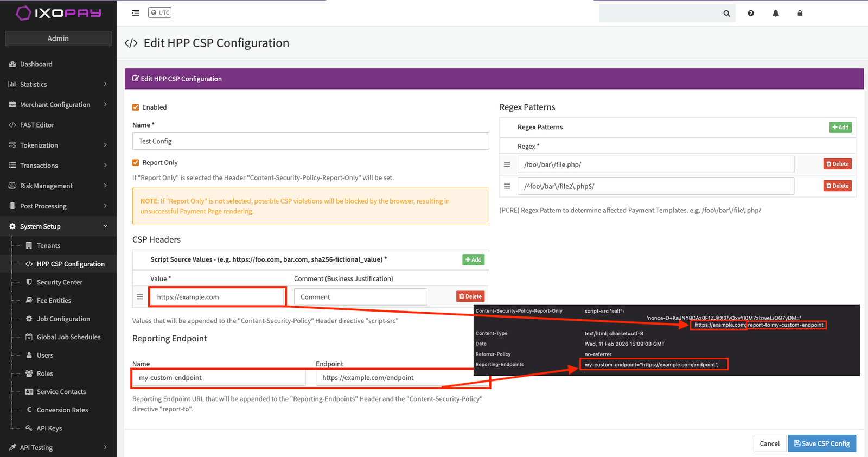Open the help question mark icon
The height and width of the screenshot is (457, 868).
tap(751, 14)
